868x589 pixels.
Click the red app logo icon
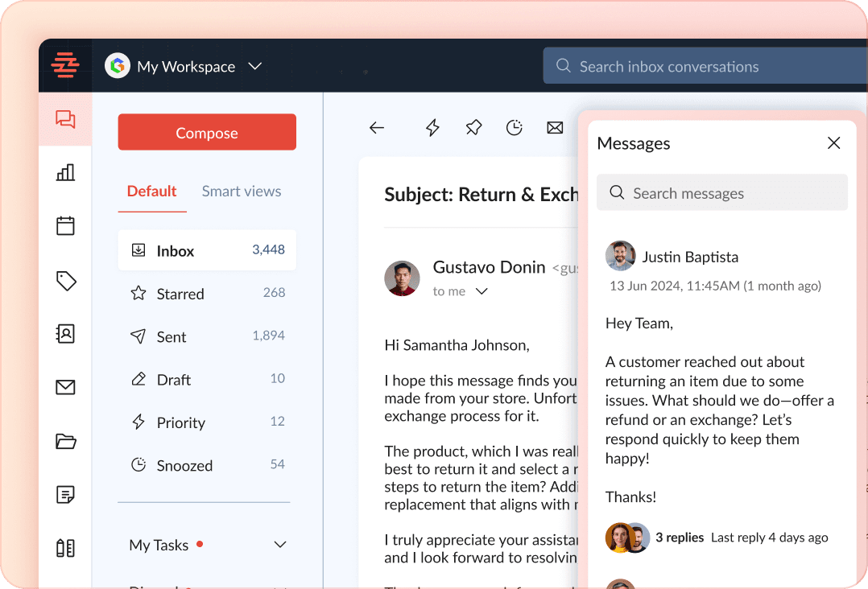[x=65, y=65]
